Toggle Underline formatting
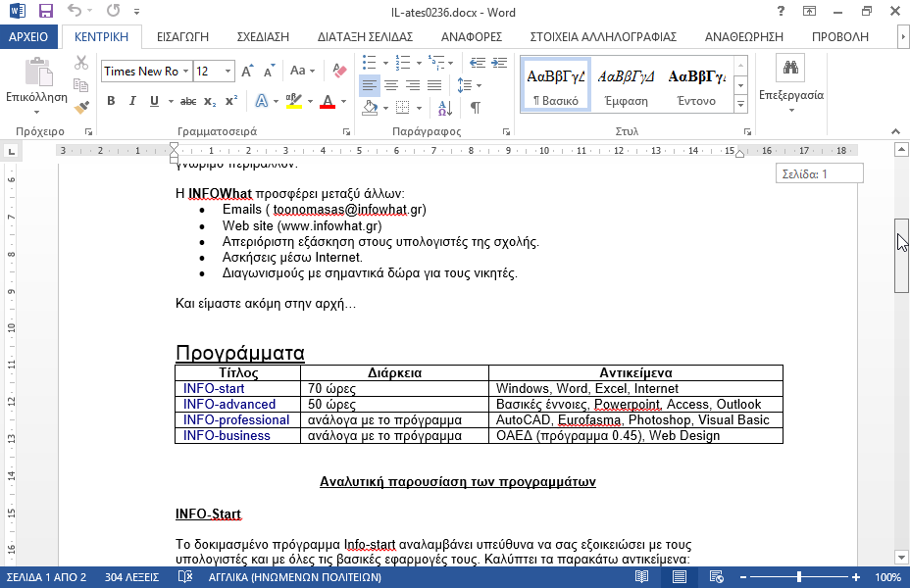 coord(154,101)
